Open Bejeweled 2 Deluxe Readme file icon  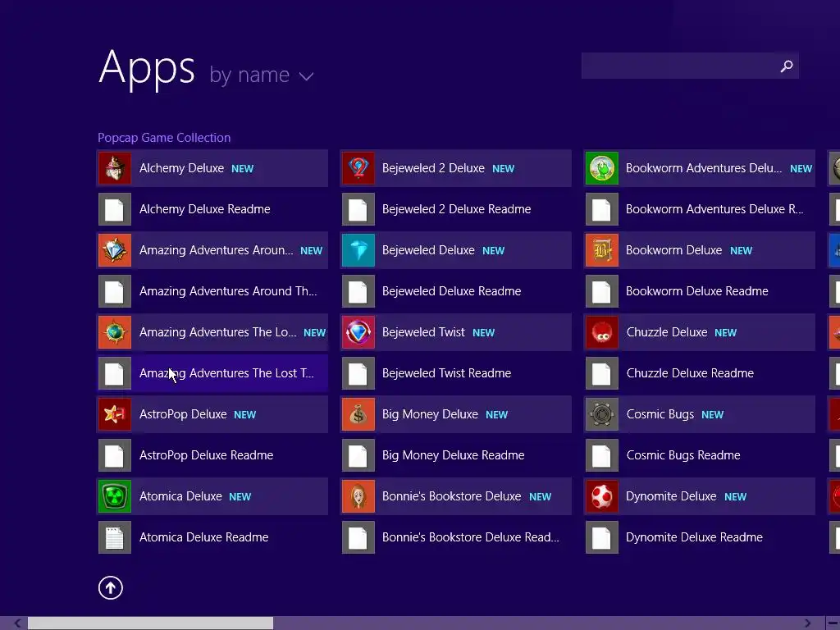tap(358, 209)
